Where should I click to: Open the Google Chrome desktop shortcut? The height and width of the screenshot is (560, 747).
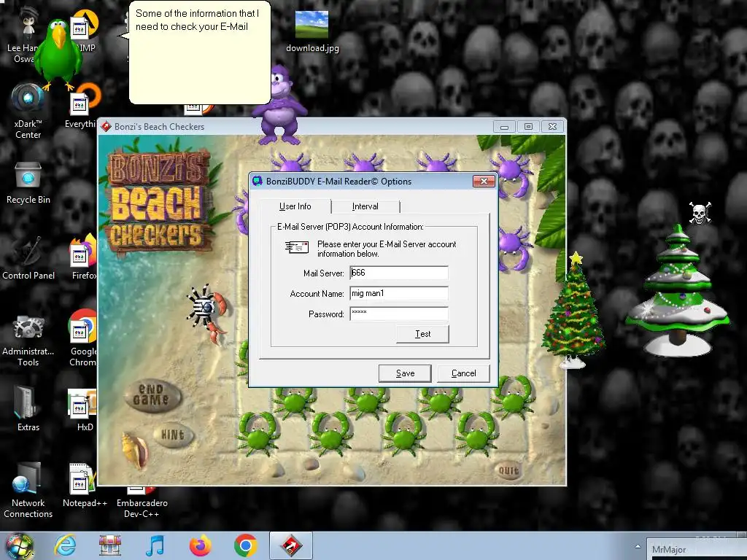[83, 338]
